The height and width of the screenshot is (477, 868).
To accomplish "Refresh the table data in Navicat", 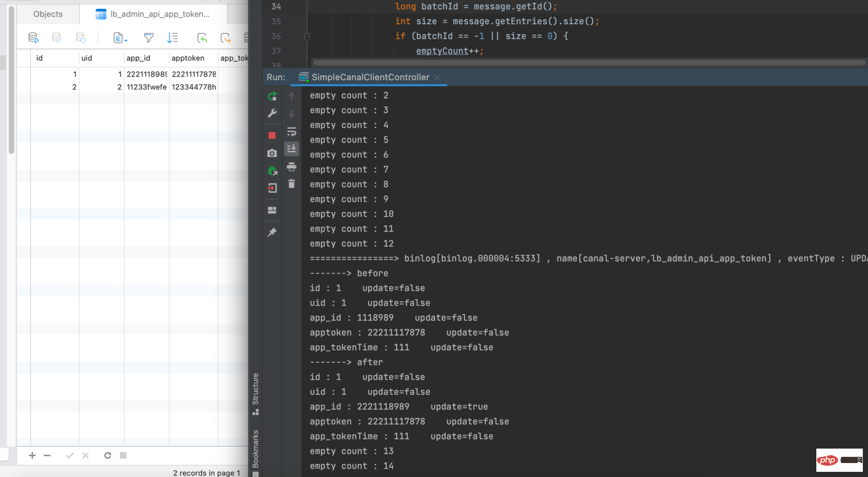I will pyautogui.click(x=107, y=455).
